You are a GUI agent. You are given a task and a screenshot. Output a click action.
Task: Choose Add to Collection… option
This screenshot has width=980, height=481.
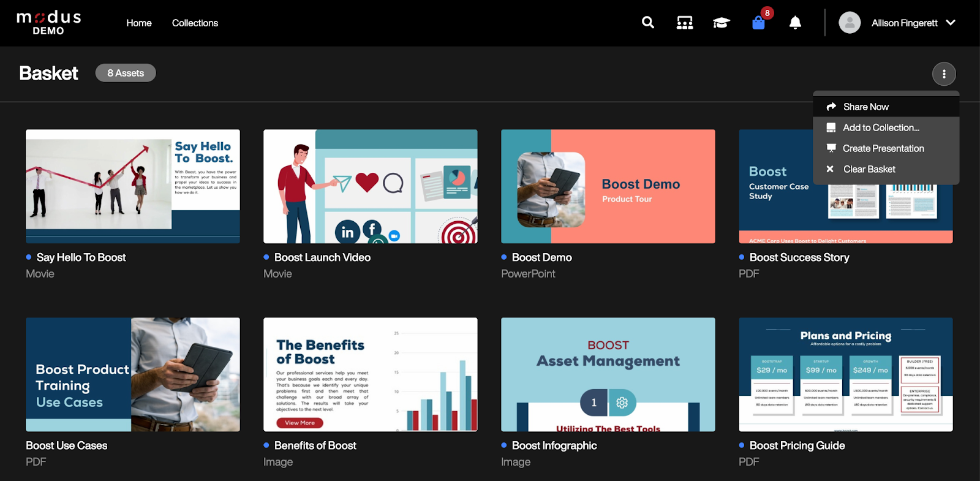click(x=881, y=127)
